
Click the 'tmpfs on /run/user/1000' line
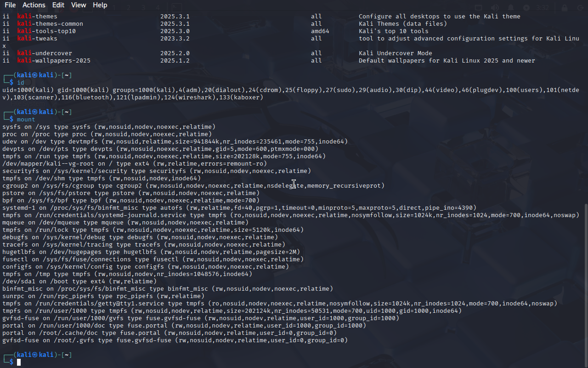[x=232, y=311]
